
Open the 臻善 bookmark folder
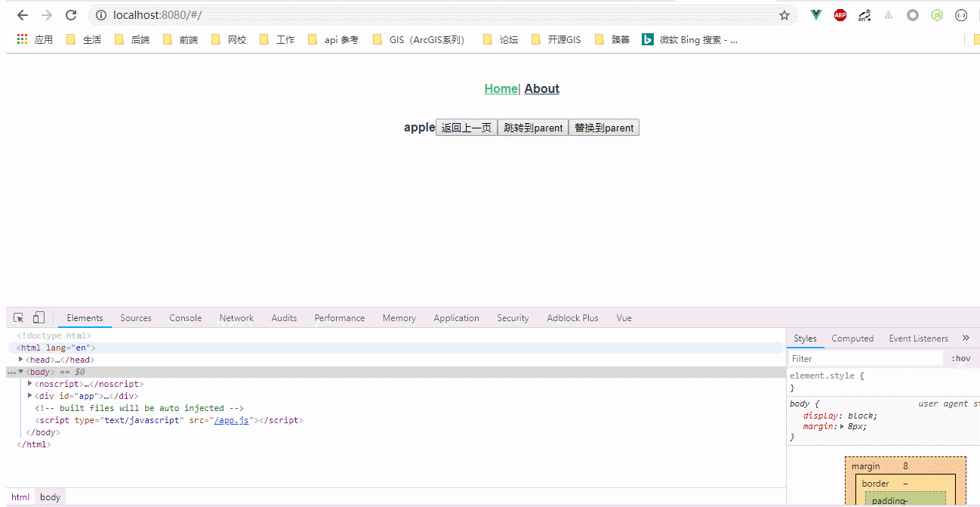pyautogui.click(x=612, y=39)
